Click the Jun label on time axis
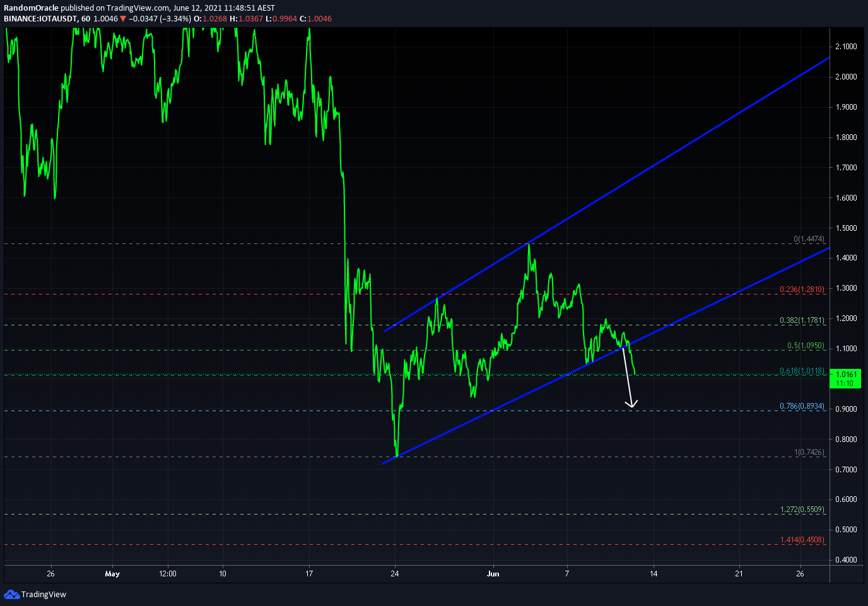 493,574
